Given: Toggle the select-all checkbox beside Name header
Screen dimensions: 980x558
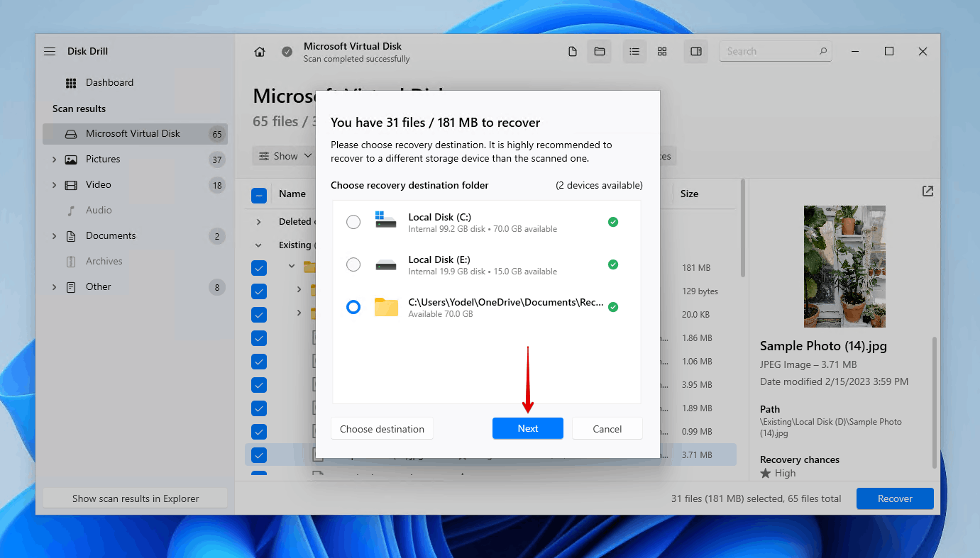Looking at the screenshot, I should pyautogui.click(x=259, y=195).
